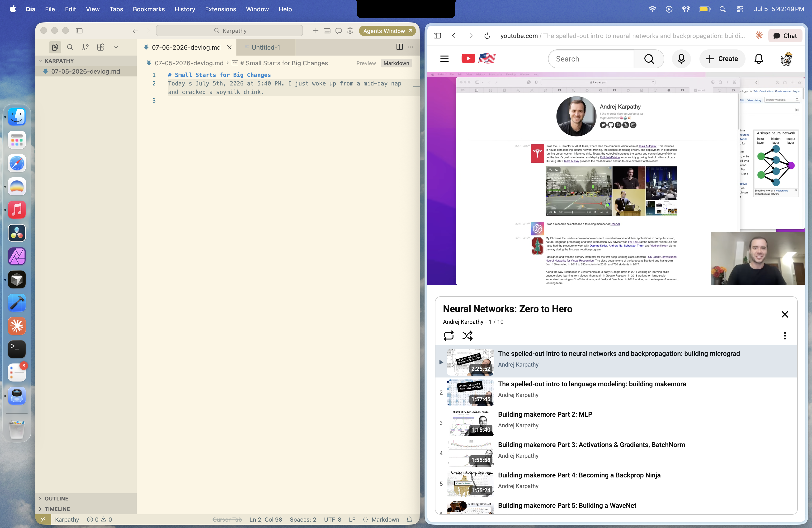This screenshot has width=812, height=528.
Task: Go to YouTube home via the logo
Action: 478,59
